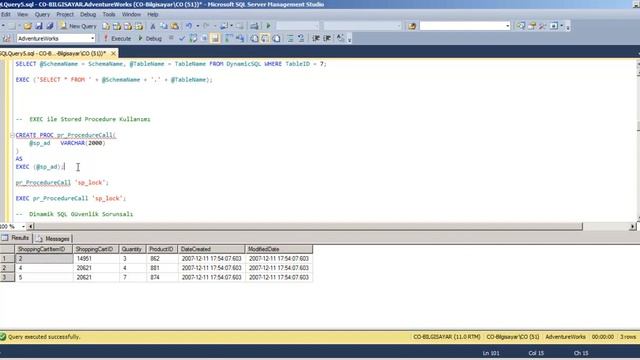This screenshot has width=640, height=360.
Task: Select grid row header number 2
Action: (7, 268)
